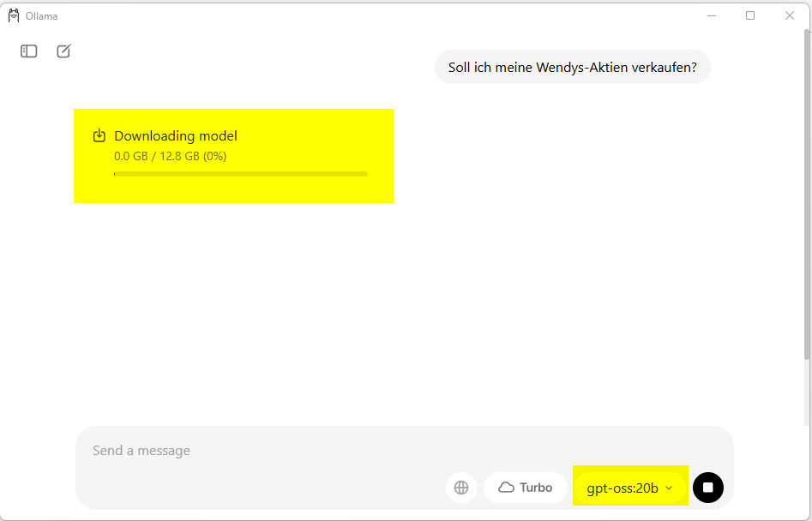
Task: Expand model list via chevron arrow
Action: (x=670, y=488)
